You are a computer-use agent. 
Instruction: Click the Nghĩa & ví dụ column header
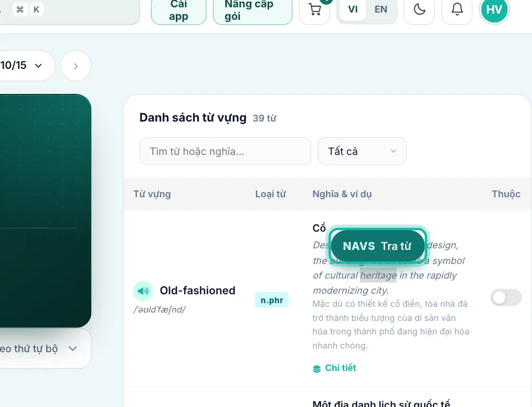(342, 194)
